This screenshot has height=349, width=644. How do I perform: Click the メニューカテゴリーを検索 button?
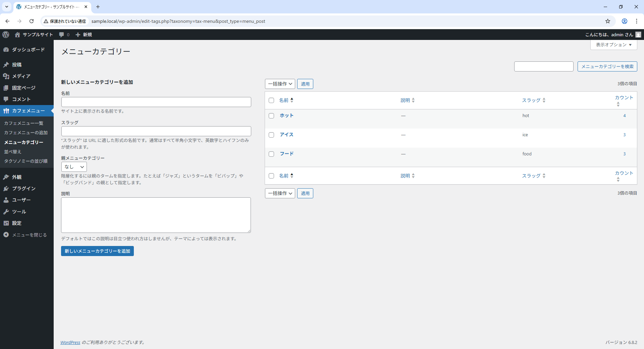607,66
